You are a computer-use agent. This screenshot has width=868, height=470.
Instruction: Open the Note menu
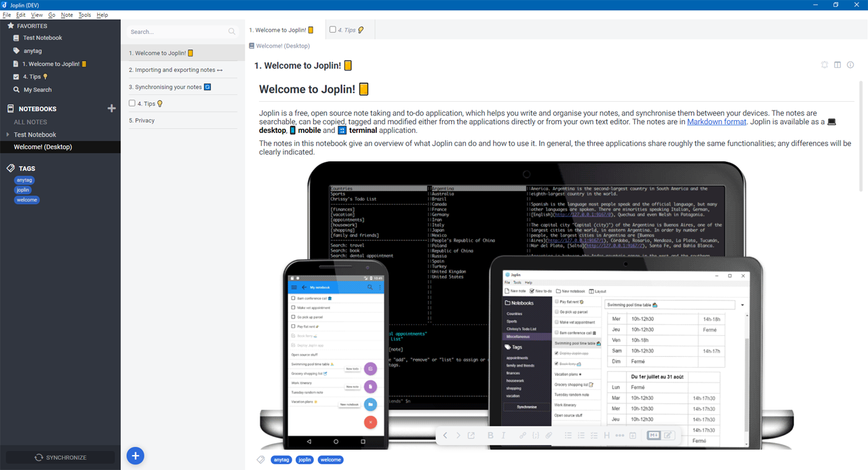pyautogui.click(x=67, y=15)
